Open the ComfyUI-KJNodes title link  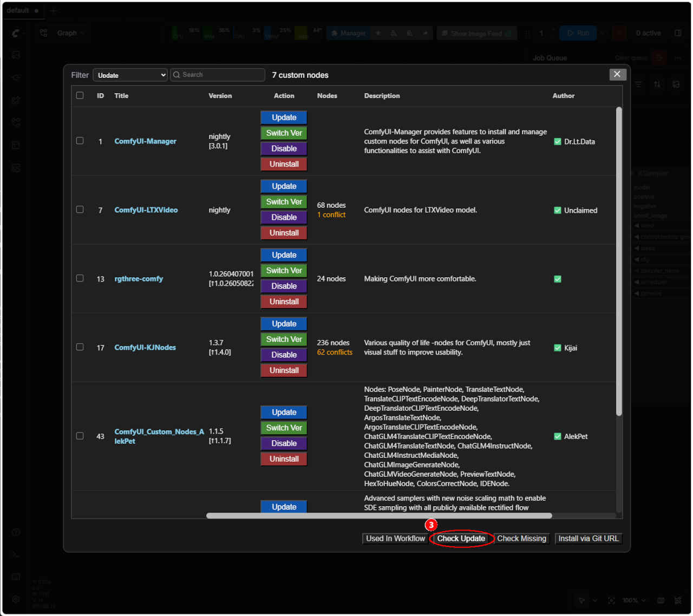coord(145,348)
